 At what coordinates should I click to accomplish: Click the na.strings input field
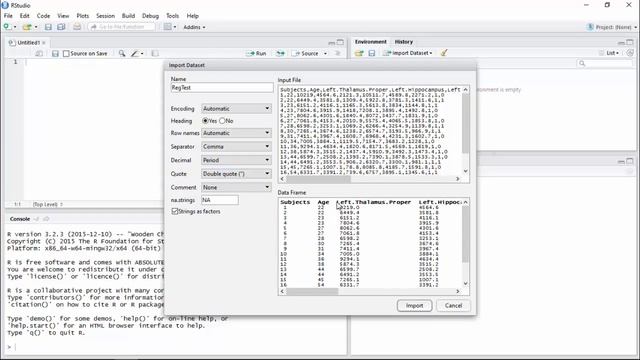[x=220, y=200]
